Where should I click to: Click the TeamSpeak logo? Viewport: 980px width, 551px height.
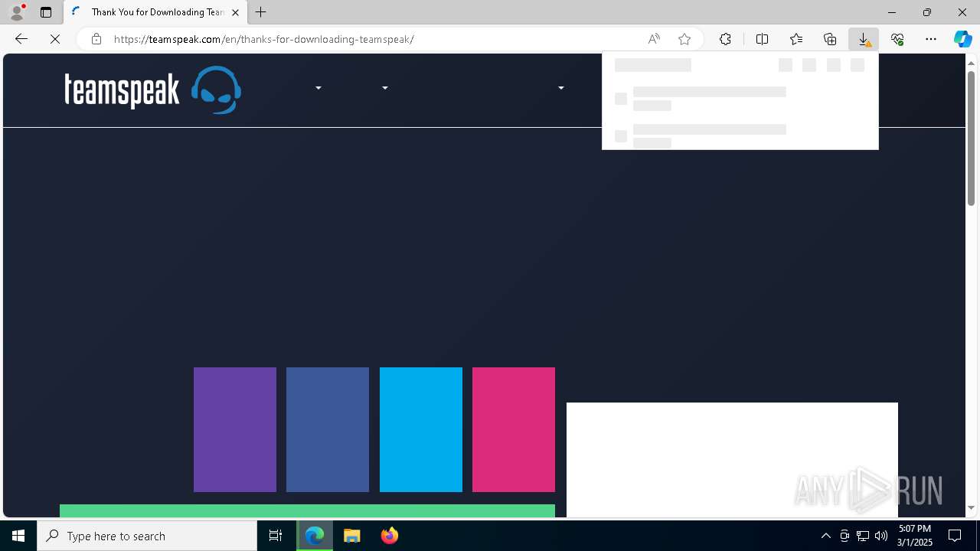pos(153,90)
